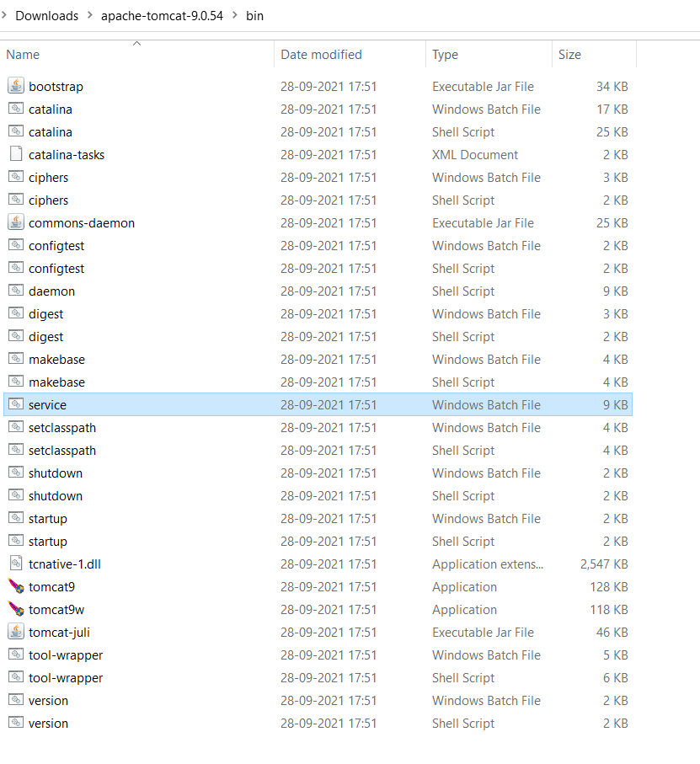The image size is (700, 764).
Task: Click the 46 KB size of tomcat-juli
Action: pyautogui.click(x=612, y=632)
